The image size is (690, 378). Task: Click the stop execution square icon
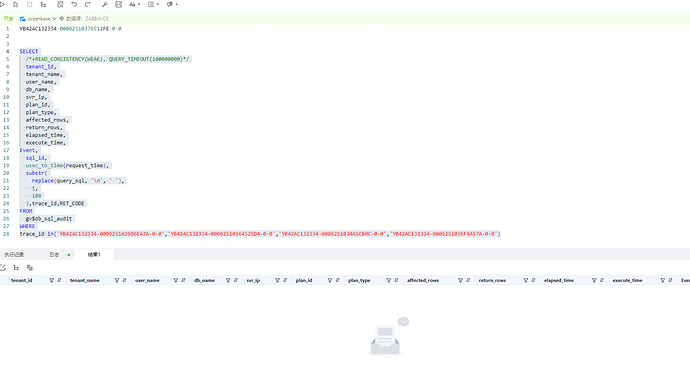pyautogui.click(x=29, y=4)
